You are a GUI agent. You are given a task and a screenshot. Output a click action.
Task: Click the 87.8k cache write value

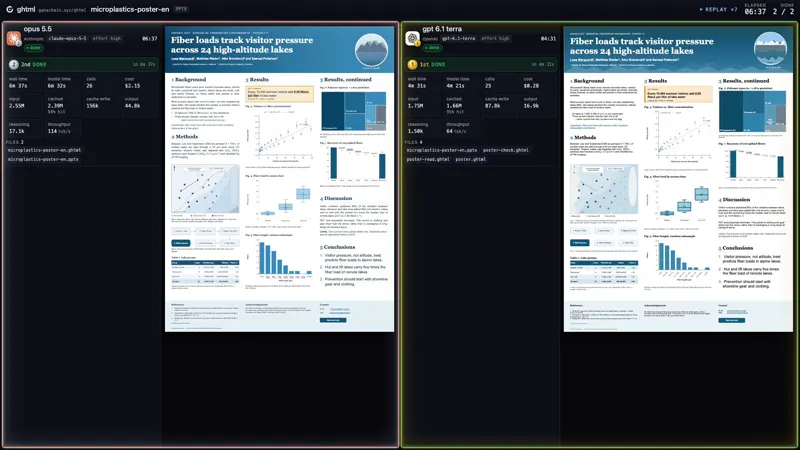click(x=492, y=106)
